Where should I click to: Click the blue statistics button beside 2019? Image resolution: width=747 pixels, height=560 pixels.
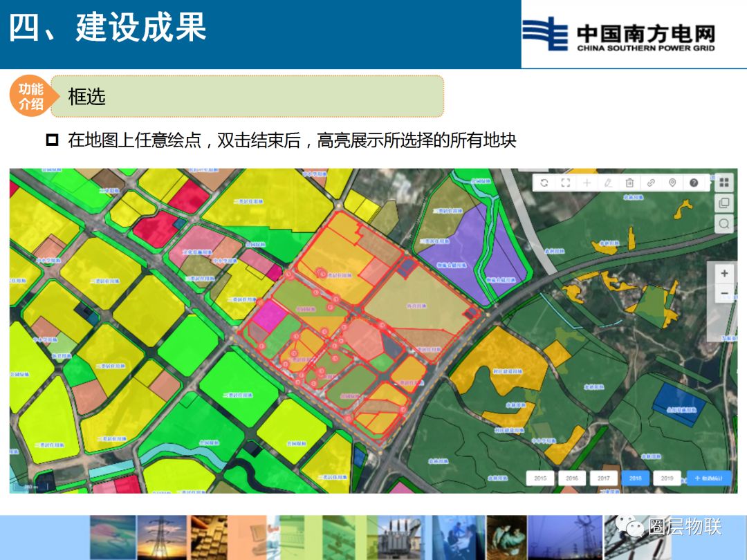coord(709,478)
